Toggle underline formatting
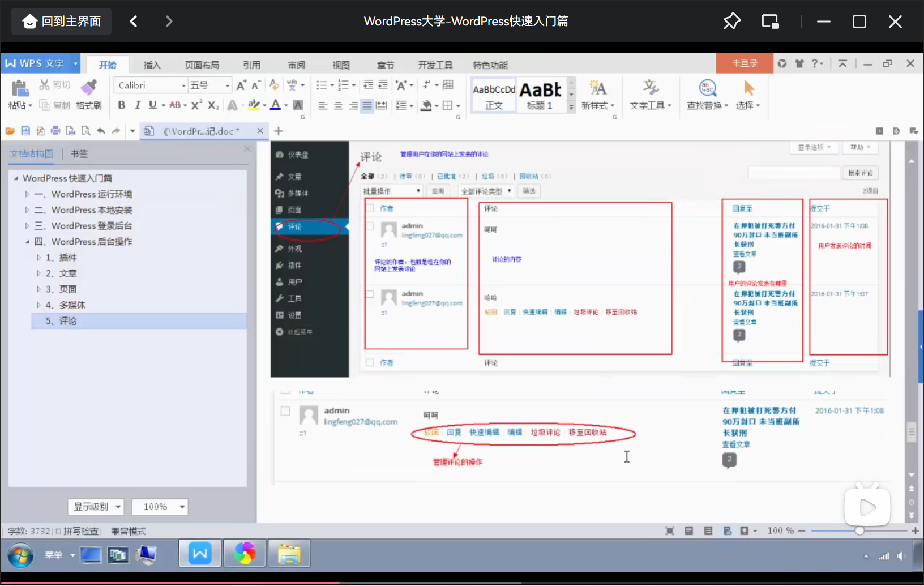Image resolution: width=924 pixels, height=586 pixels. (x=152, y=105)
